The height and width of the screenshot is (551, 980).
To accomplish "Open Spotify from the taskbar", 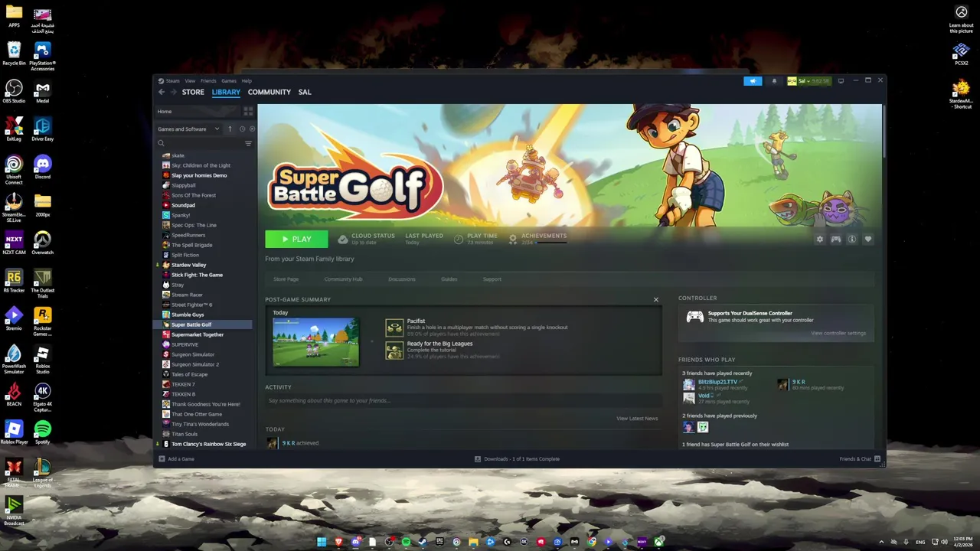I will point(406,542).
